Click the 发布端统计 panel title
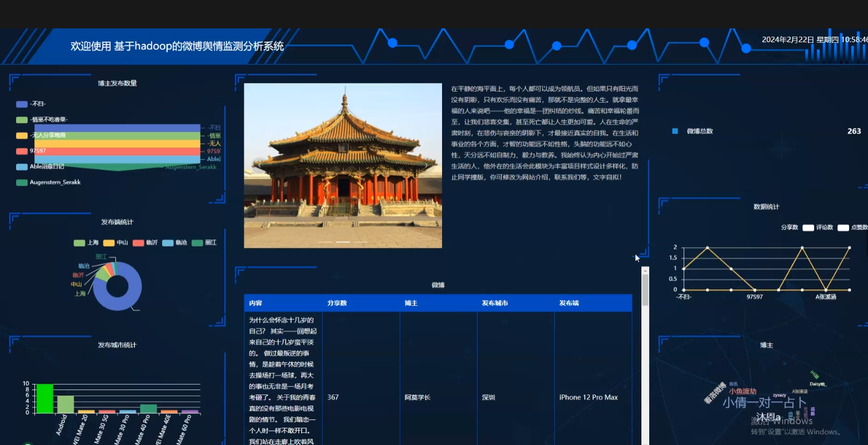 (117, 222)
